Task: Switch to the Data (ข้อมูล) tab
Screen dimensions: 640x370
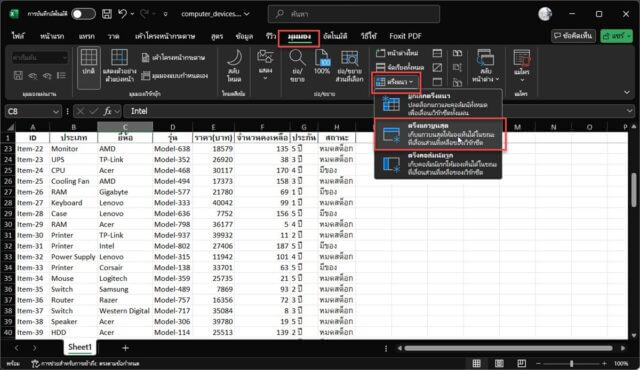Action: point(244,36)
